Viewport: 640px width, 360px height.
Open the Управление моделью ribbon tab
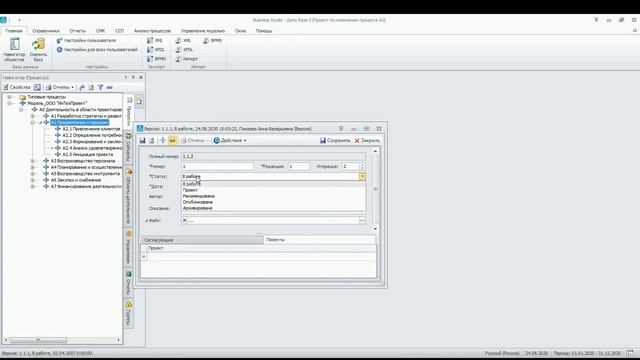203,31
